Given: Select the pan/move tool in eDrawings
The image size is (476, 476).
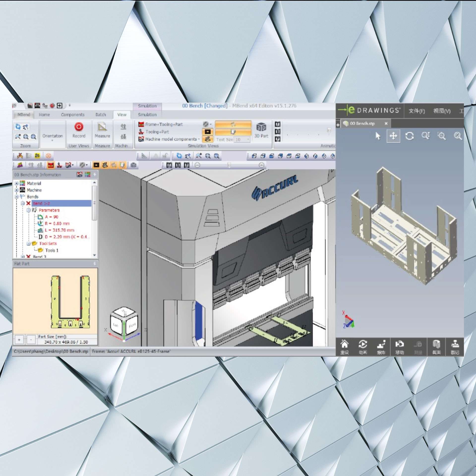Looking at the screenshot, I should 393,136.
